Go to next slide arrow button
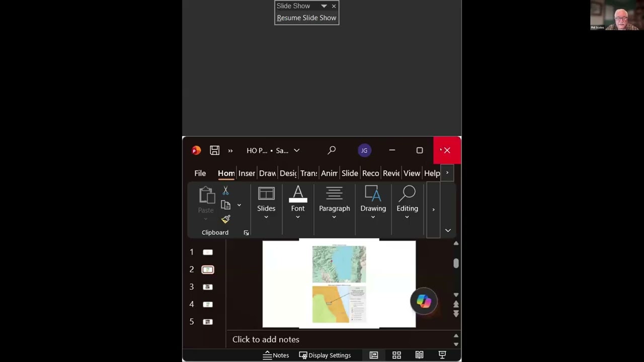 [x=456, y=314]
